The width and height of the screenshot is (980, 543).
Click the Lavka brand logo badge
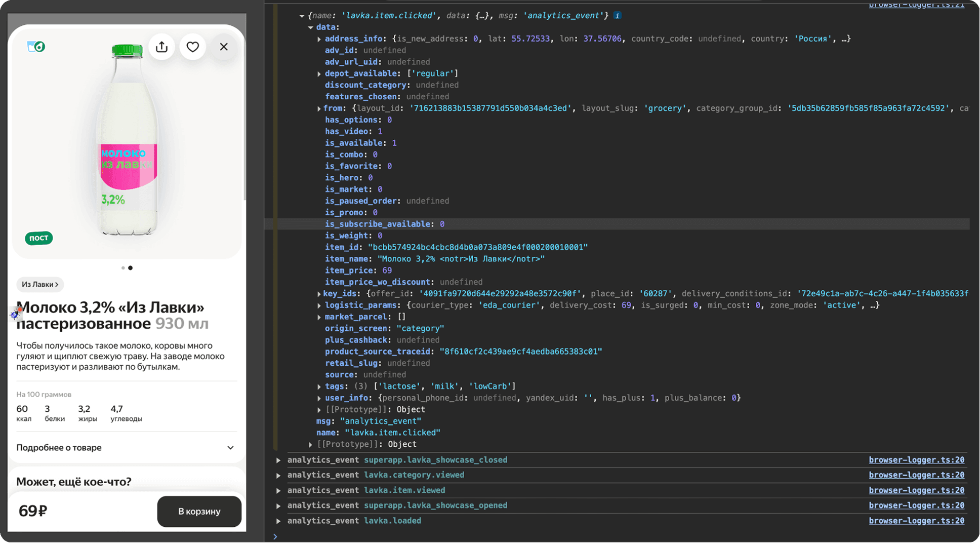[x=36, y=47]
